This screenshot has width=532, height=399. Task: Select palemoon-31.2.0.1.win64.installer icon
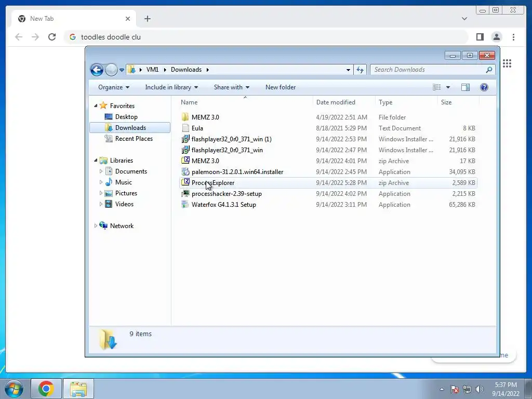click(x=185, y=171)
